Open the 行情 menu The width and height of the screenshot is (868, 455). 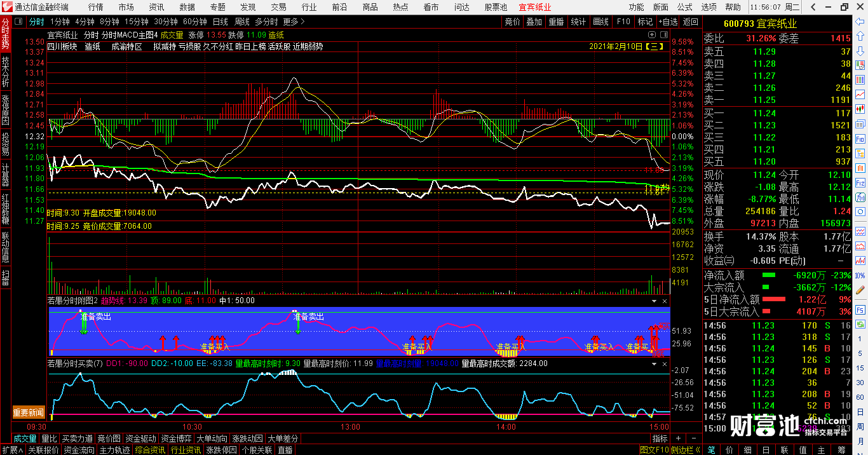pos(96,7)
